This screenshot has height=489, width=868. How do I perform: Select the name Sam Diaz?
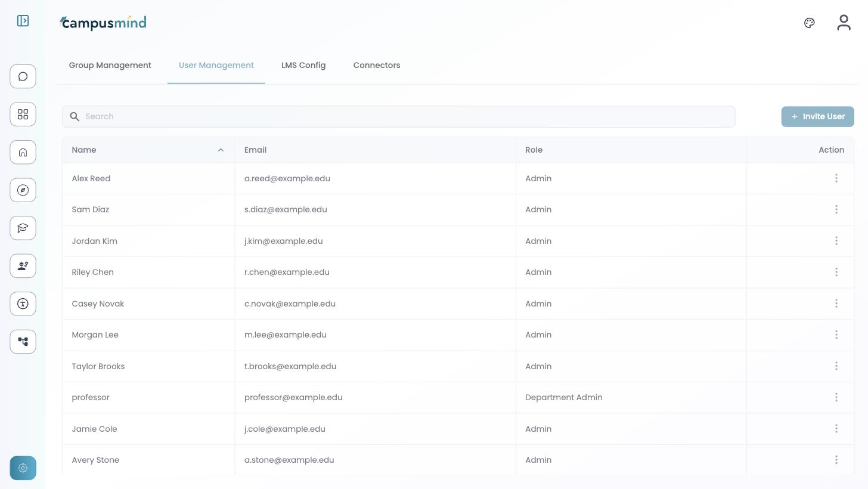tap(90, 209)
